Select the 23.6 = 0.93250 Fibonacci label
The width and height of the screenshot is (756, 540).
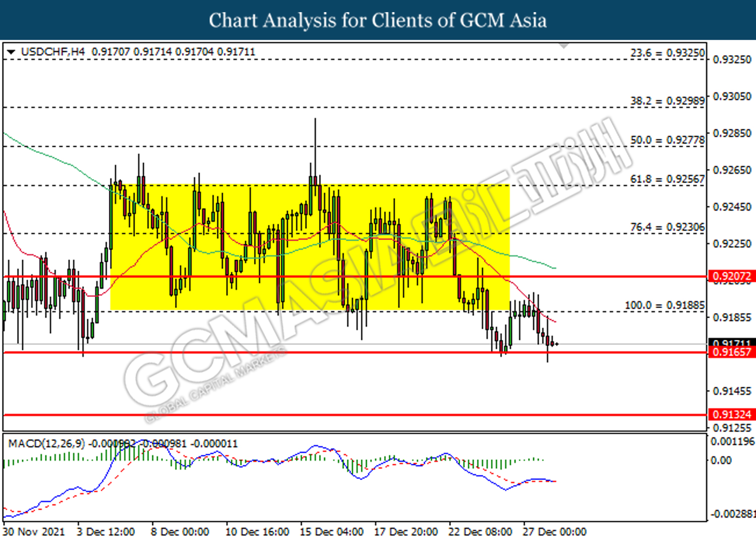tap(668, 53)
